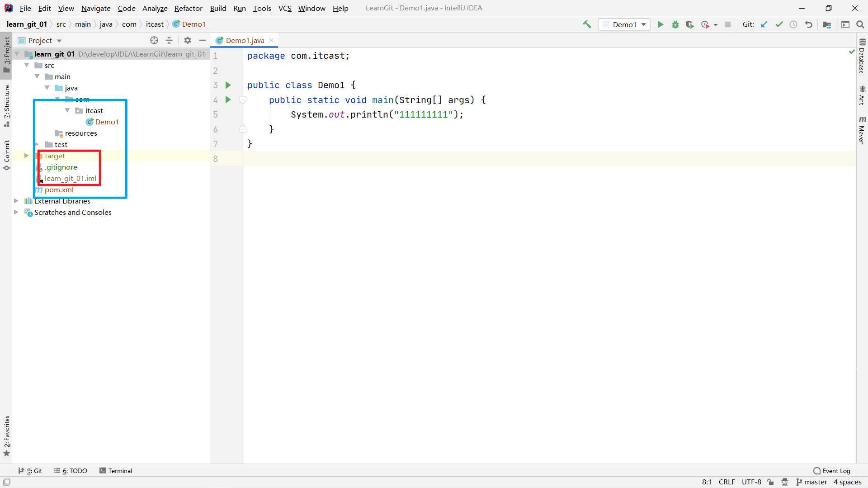Image resolution: width=868 pixels, height=488 pixels.
Task: Toggle the Structure side panel
Action: 7,106
